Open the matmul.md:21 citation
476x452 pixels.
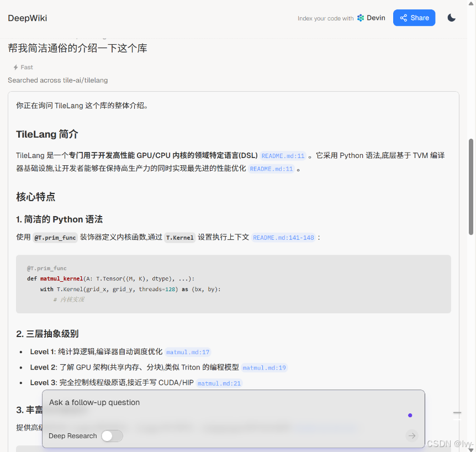[219, 383]
